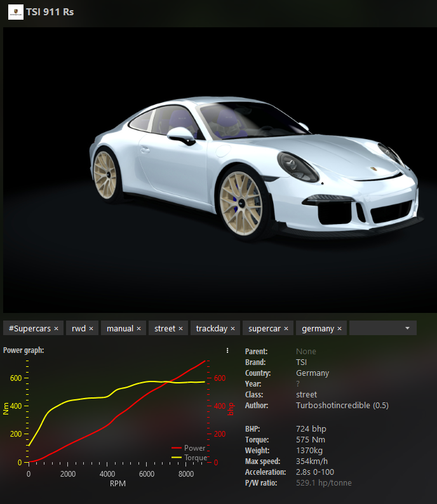Remove the supercar tag
This screenshot has height=504, width=437.
tap(286, 329)
